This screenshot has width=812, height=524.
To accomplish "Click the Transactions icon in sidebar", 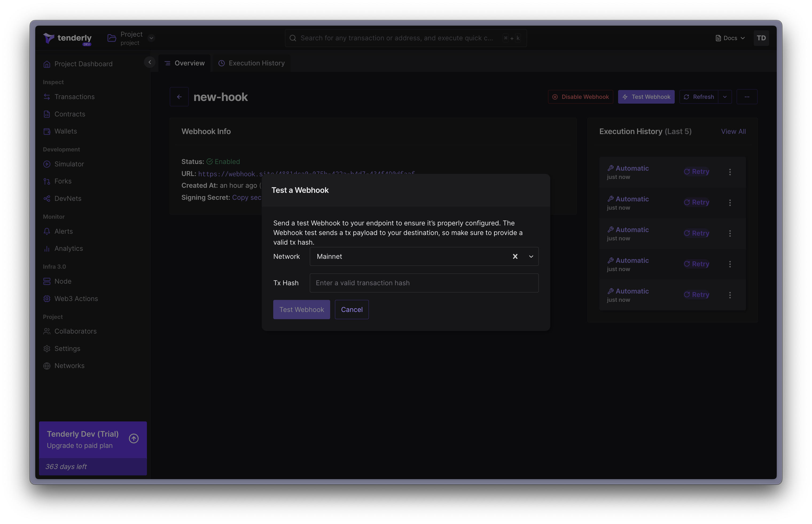I will pyautogui.click(x=47, y=96).
